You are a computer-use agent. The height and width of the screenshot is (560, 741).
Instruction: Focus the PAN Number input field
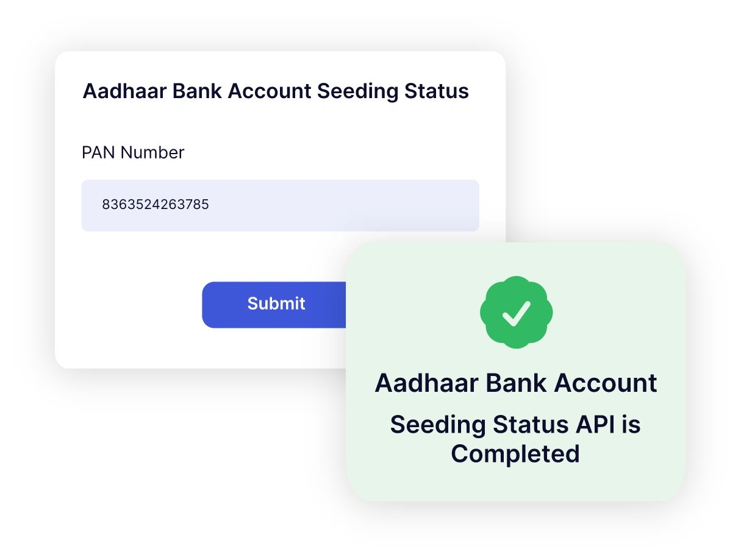(x=280, y=205)
